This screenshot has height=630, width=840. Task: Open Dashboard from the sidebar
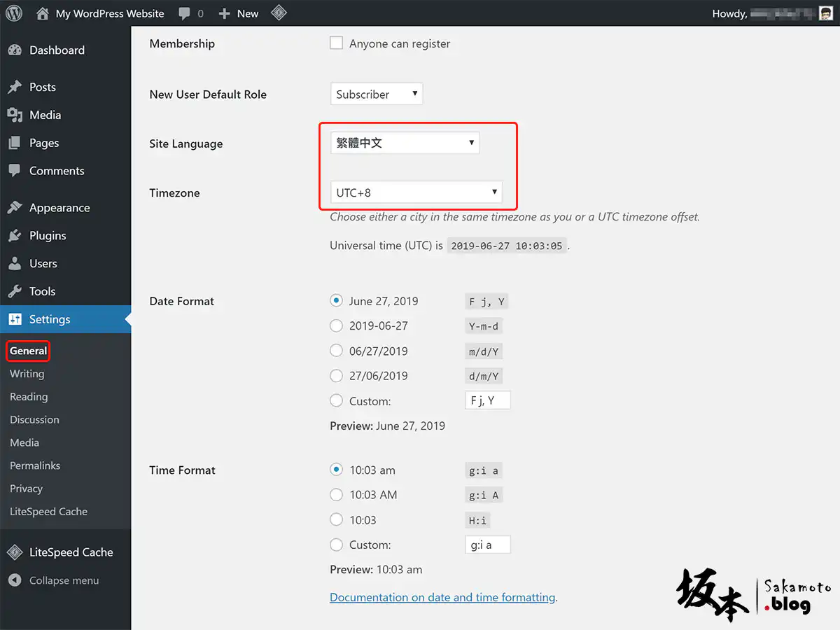click(57, 50)
